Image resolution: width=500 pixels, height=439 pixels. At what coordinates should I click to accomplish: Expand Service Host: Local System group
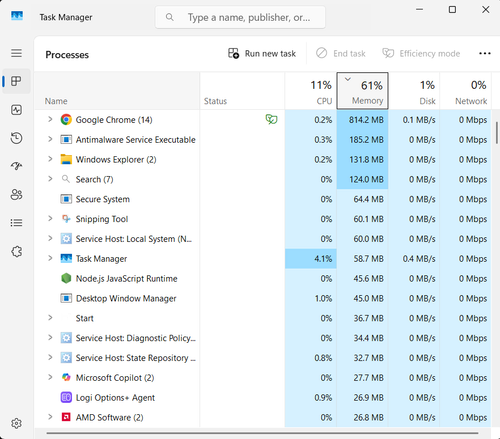coord(50,238)
